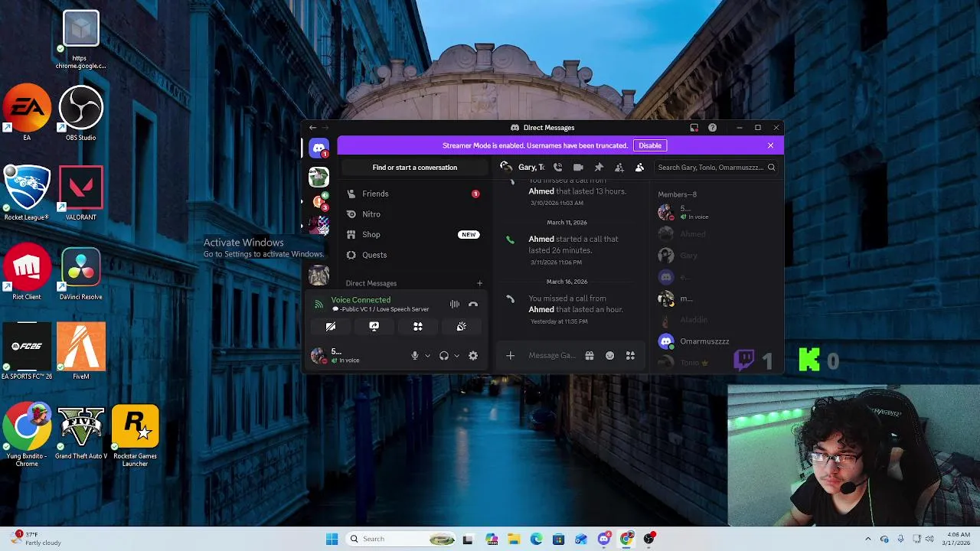
Task: Open the Discord home Direct Messages icon
Action: coord(318,148)
